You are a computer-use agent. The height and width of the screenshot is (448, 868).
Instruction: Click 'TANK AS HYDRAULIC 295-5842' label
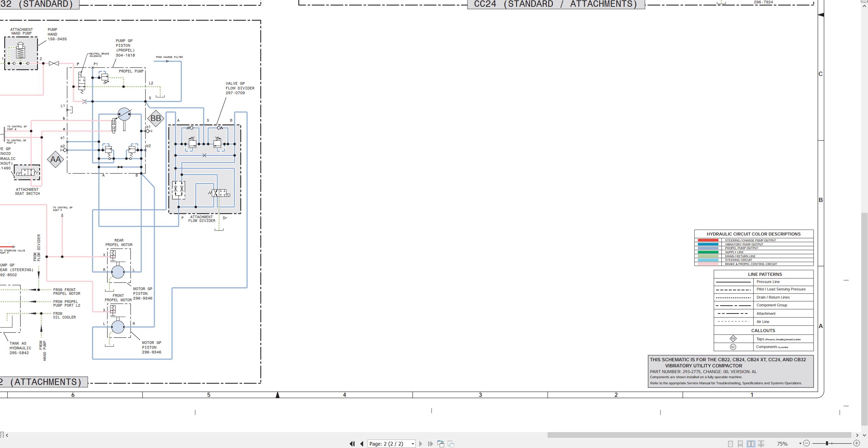coord(20,348)
